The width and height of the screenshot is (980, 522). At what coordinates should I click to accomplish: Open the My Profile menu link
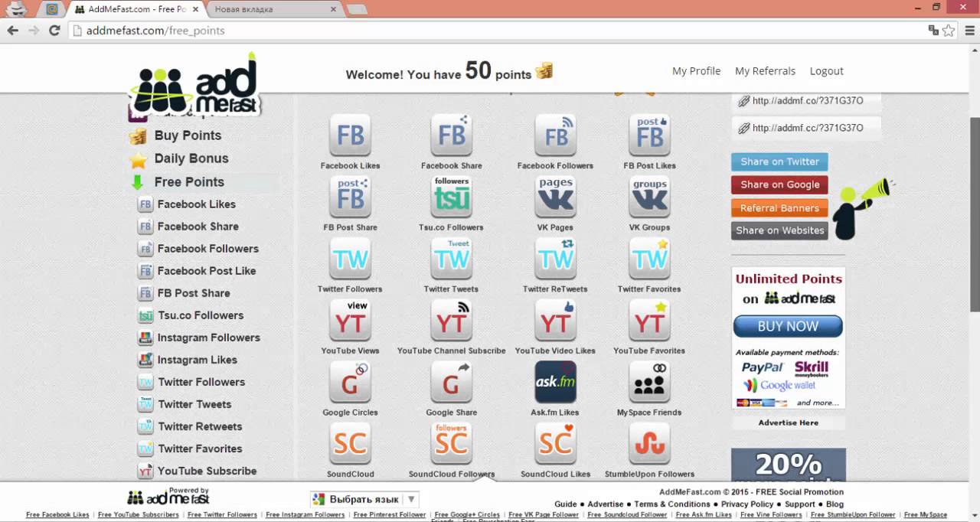click(x=696, y=70)
